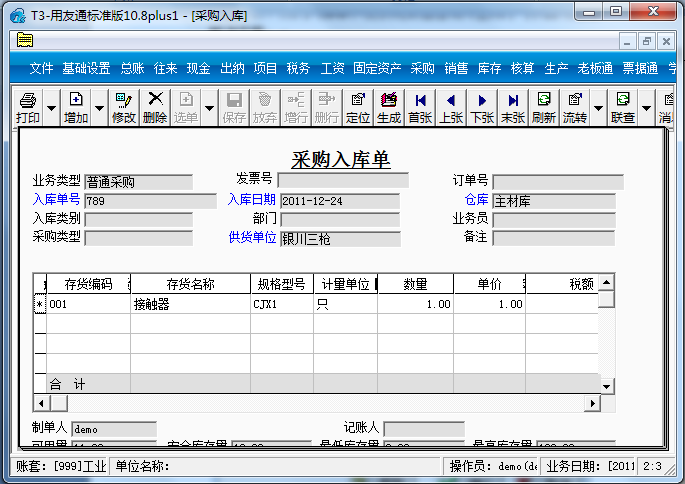This screenshot has height=484, width=685.
Task: Click the 入库日期 field 2011-12-24
Action: coord(340,201)
